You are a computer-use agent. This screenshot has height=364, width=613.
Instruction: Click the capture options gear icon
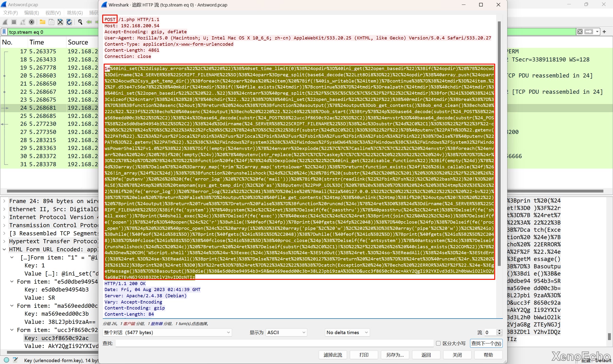pyautogui.click(x=31, y=22)
